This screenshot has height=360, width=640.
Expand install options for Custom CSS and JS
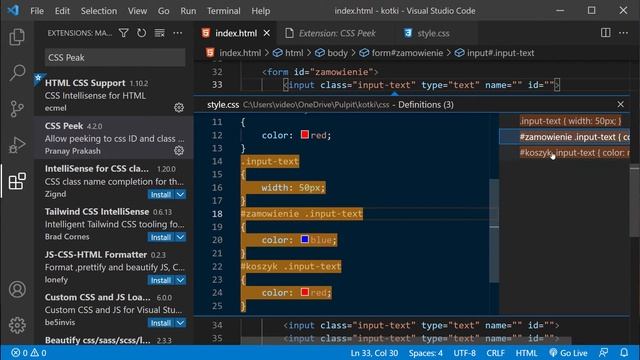click(180, 323)
